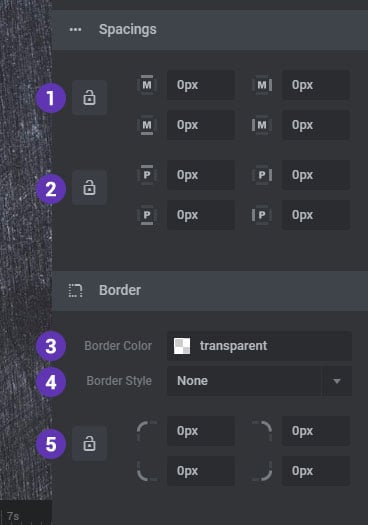Open the transparent border color swatch
The width and height of the screenshot is (368, 525).
tap(182, 346)
